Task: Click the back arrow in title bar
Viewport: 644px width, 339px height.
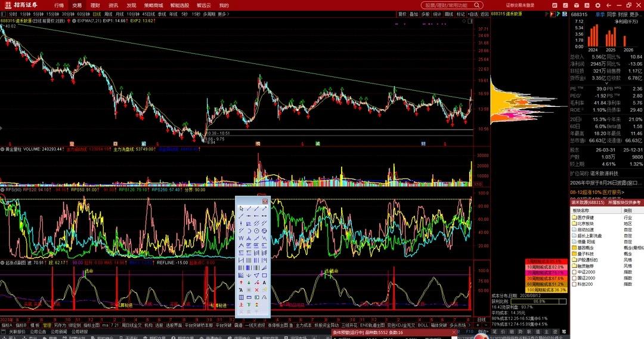Action: 609,5
